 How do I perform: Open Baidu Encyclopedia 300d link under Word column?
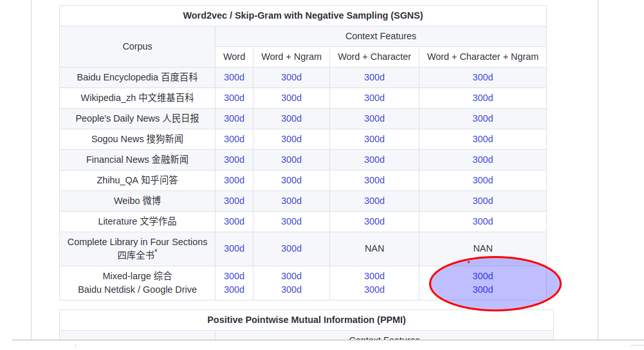234,77
